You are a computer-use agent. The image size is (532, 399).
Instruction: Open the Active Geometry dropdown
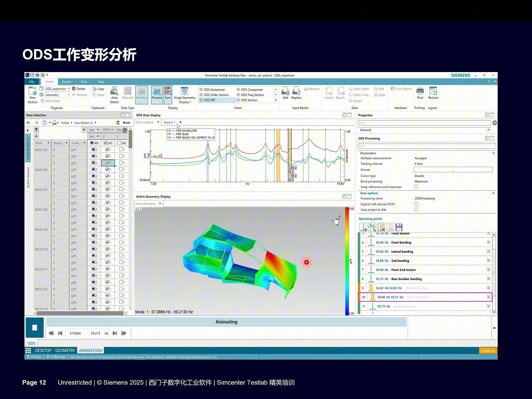click(160, 204)
